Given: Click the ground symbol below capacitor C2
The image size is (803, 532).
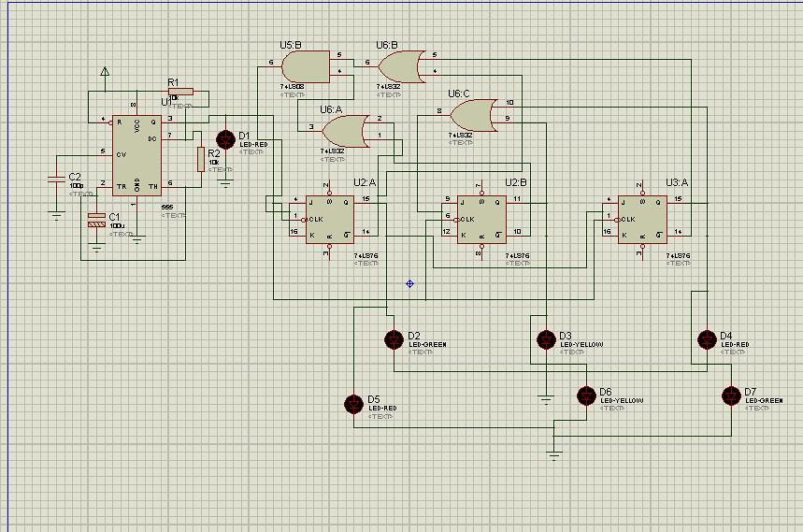Looking at the screenshot, I should [56, 216].
